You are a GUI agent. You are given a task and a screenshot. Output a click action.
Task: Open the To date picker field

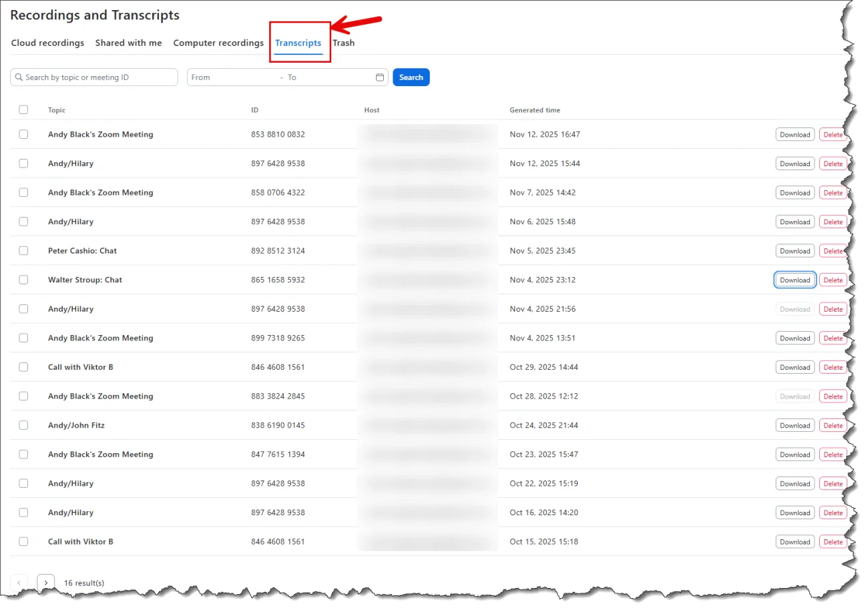(x=327, y=77)
